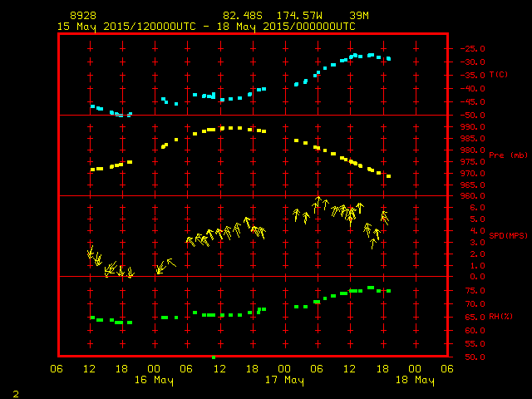
Task: Click the 980.0 pressure tick label
Action: click(473, 150)
